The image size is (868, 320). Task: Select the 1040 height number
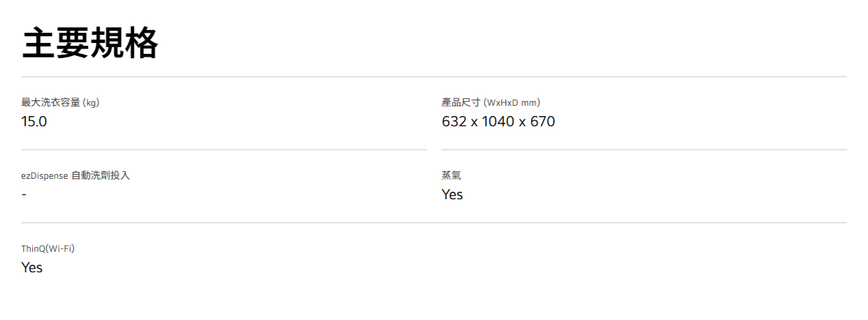tap(499, 122)
